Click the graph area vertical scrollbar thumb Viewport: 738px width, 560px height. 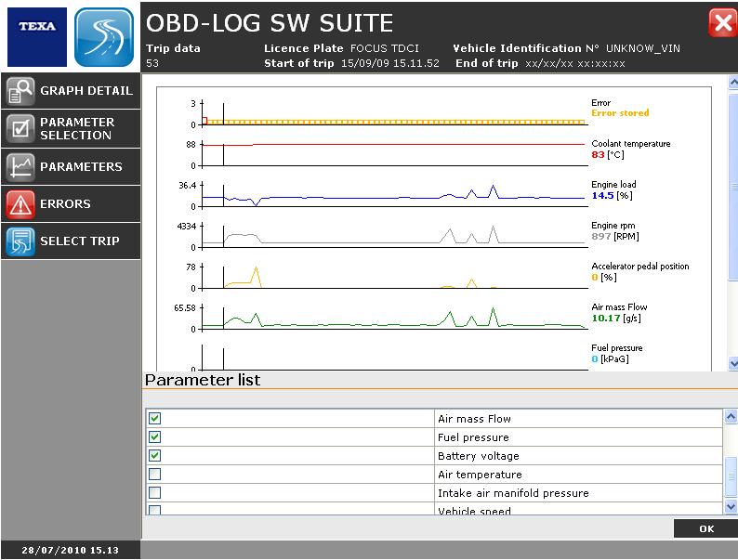point(733,187)
